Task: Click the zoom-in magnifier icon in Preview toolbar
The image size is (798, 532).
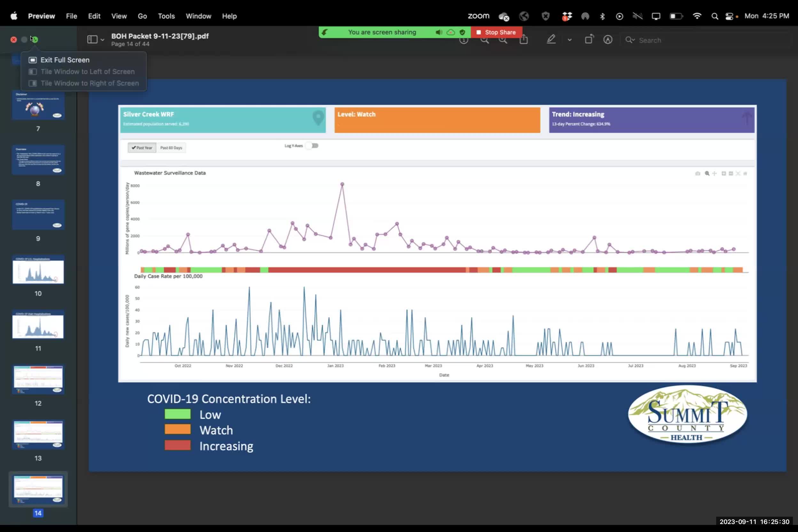Action: click(503, 40)
